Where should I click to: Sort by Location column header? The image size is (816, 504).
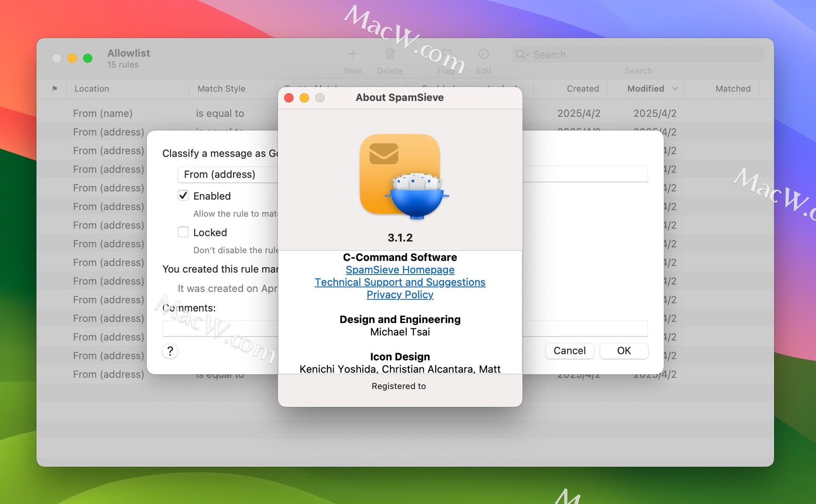coord(92,88)
